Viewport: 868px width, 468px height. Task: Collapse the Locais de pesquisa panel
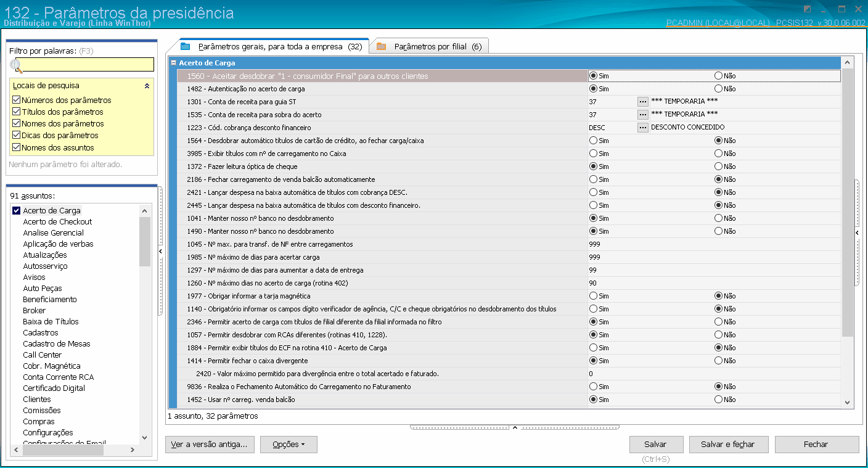pyautogui.click(x=147, y=86)
